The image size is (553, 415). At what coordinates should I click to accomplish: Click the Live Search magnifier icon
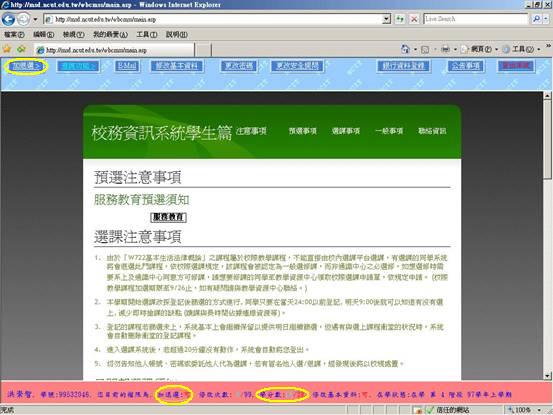(x=536, y=19)
